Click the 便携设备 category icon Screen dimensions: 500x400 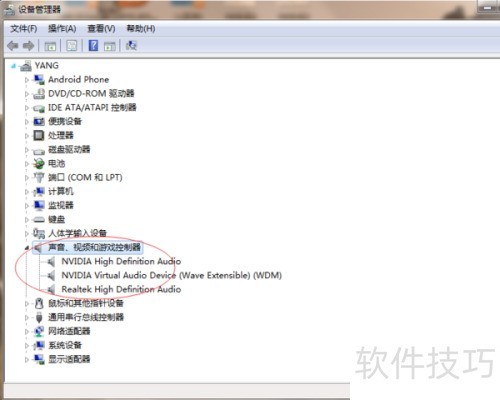[39, 121]
